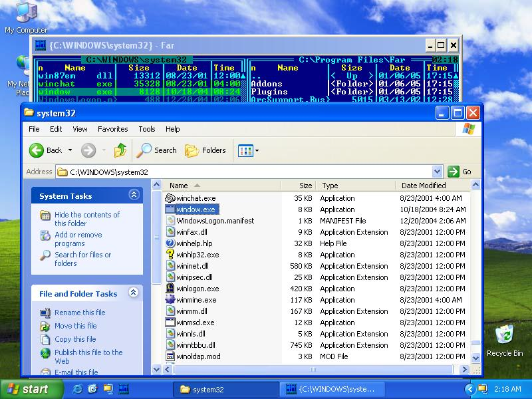Click the system32 folder icon in title bar
The height and width of the screenshot is (399, 532).
29,112
